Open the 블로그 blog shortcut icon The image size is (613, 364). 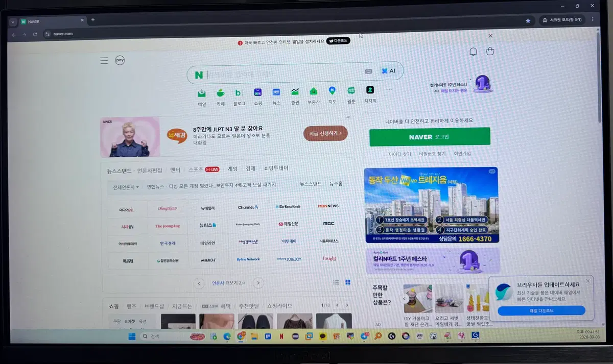[238, 92]
